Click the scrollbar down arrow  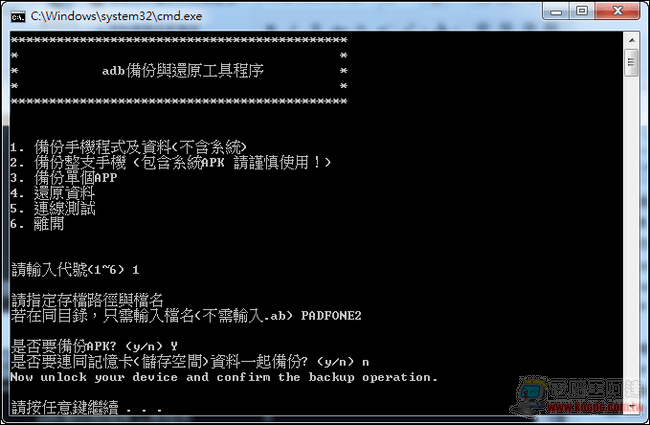point(631,406)
